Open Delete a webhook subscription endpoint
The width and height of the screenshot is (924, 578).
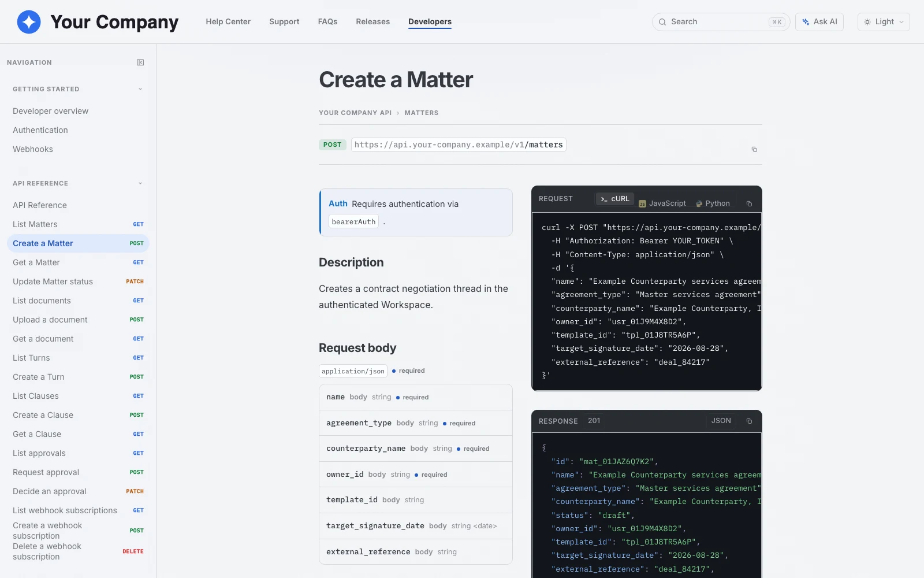click(78, 551)
